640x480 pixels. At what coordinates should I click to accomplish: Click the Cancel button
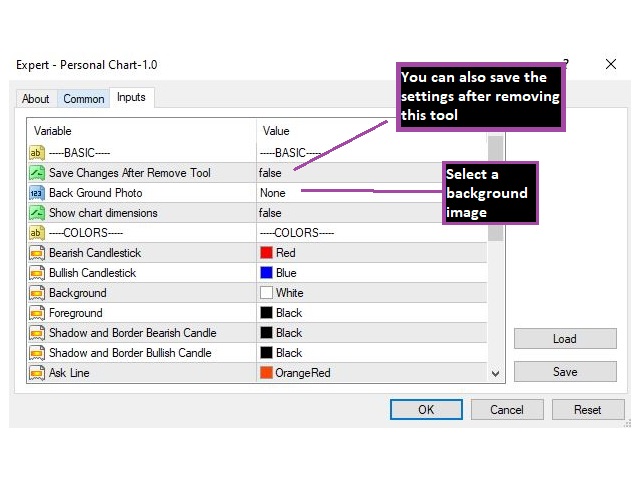[x=507, y=409]
